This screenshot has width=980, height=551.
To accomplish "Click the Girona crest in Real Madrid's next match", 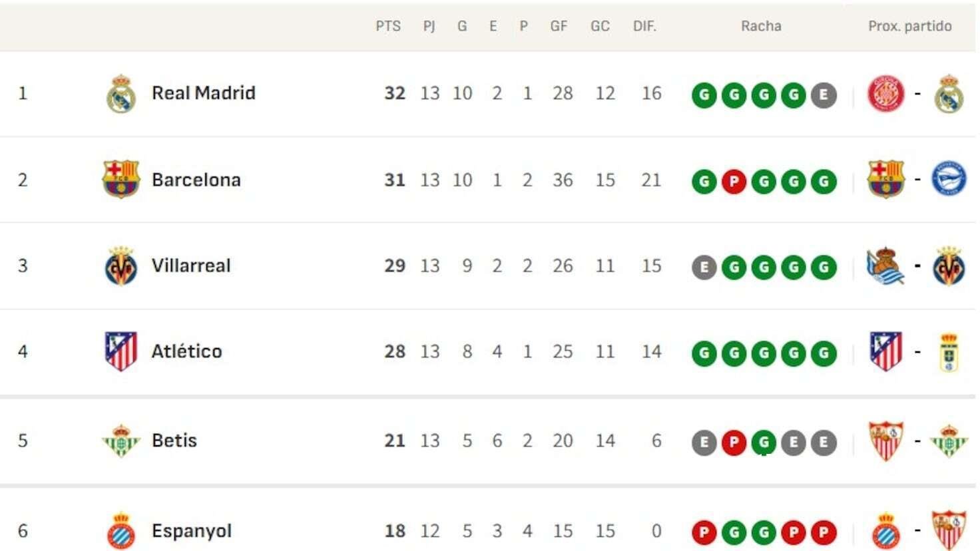I will 885,94.
